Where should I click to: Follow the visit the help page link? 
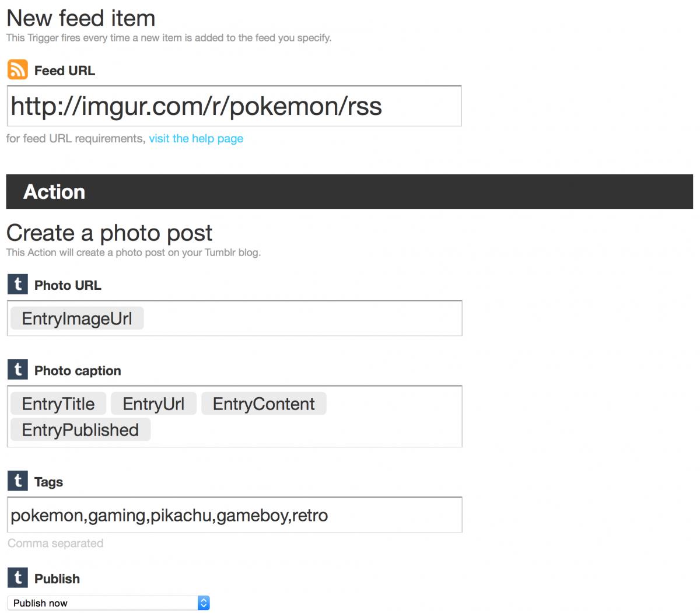click(196, 139)
